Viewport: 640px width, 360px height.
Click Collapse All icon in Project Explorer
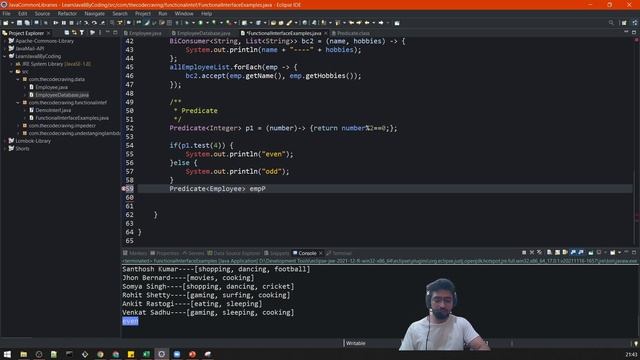67,33
